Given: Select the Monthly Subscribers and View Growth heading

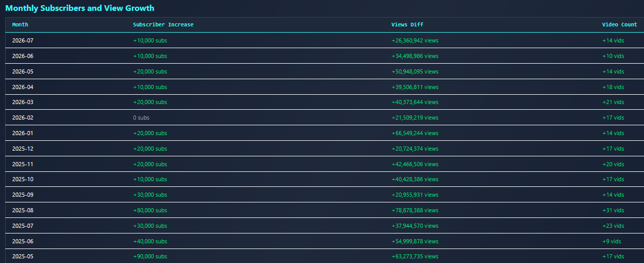Looking at the screenshot, I should (x=80, y=8).
